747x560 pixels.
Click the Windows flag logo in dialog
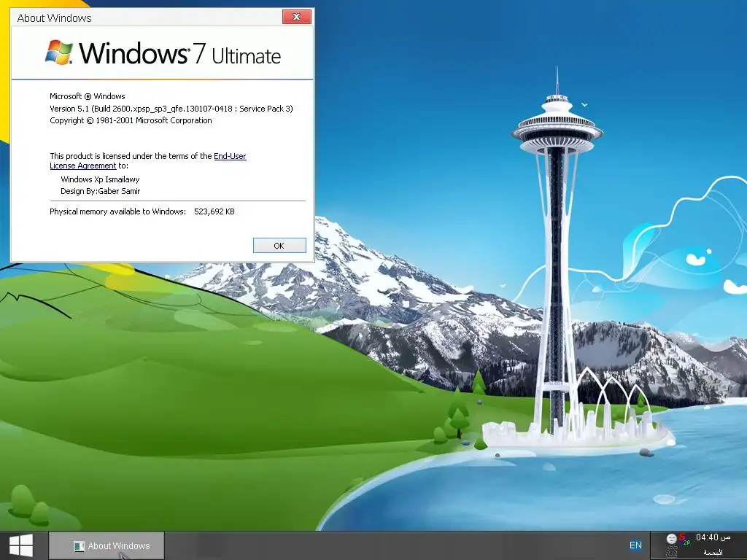click(59, 52)
